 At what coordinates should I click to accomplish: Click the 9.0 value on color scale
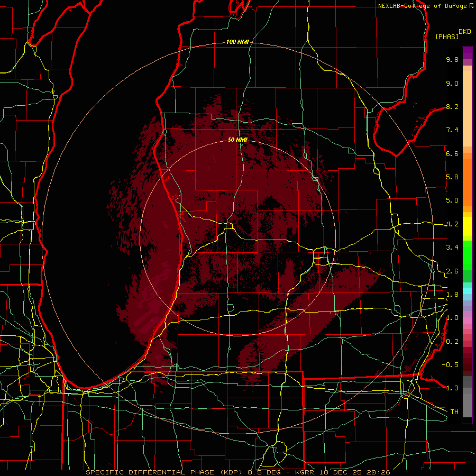452,83
